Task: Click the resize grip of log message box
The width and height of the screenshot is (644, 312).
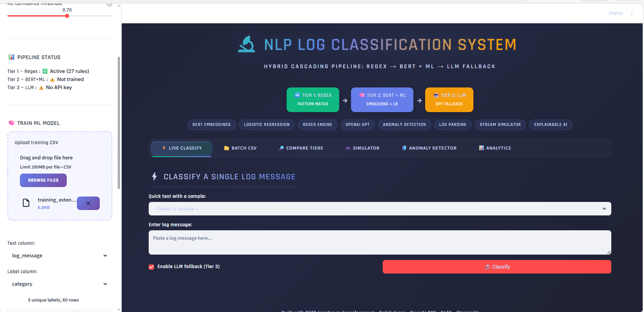Action: pyautogui.click(x=609, y=252)
